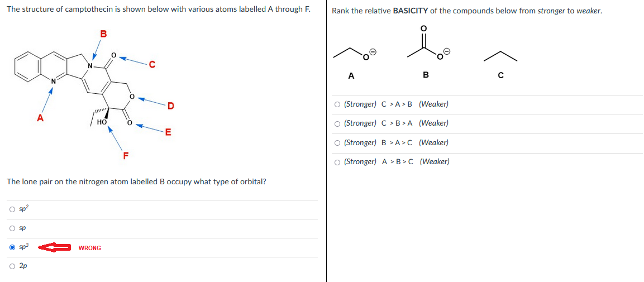Click the HO group on camptothecin
The image size is (644, 282).
102,122
